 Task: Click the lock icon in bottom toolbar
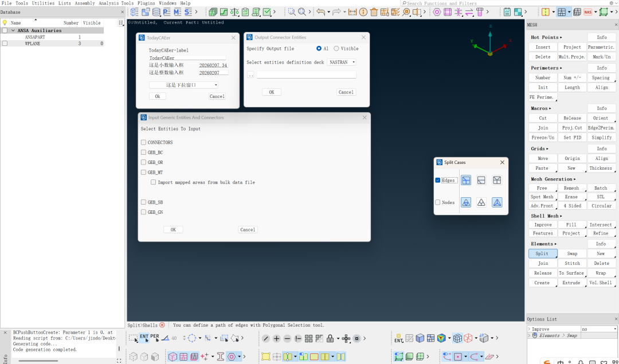point(330,338)
